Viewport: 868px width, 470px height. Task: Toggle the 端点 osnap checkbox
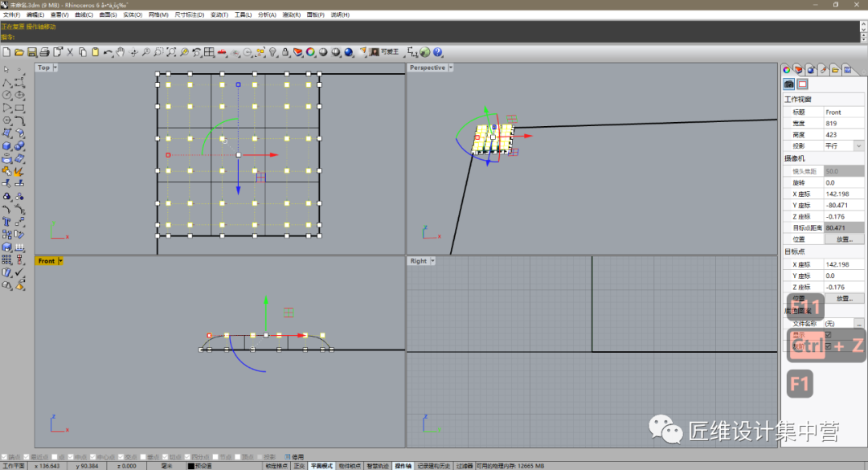click(5, 456)
